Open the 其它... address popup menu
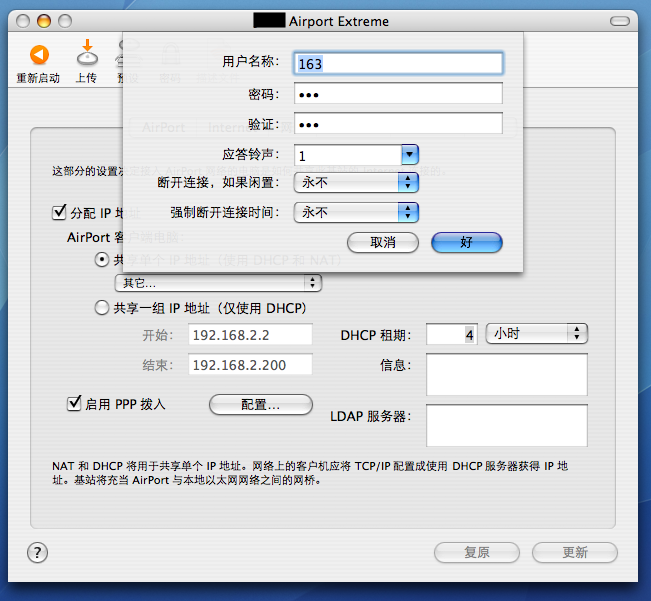The image size is (651, 601). 218,283
